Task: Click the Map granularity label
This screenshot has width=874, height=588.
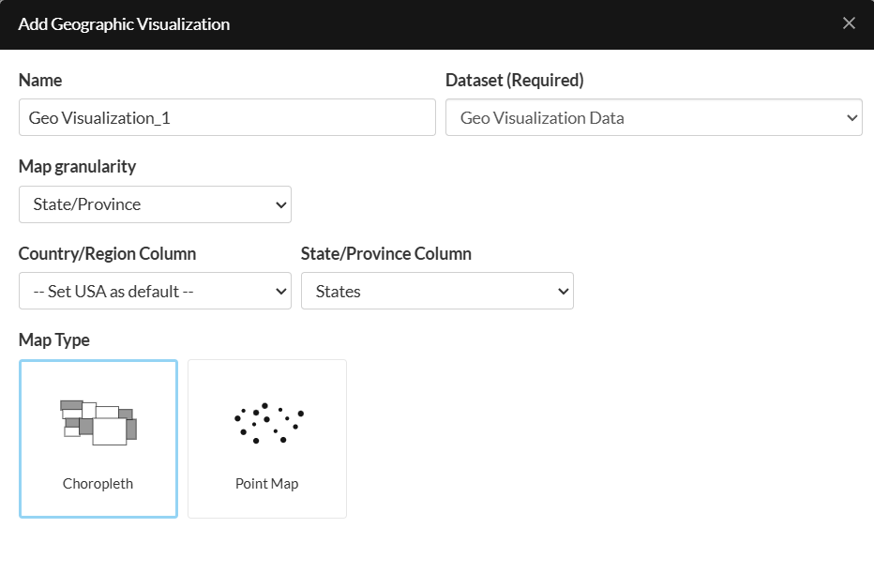Action: [77, 167]
